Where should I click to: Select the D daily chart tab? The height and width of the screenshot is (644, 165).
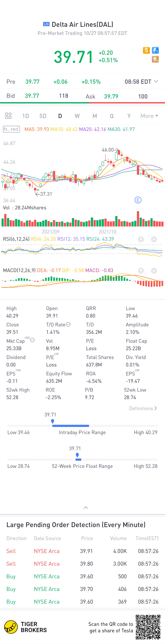pyautogui.click(x=60, y=116)
